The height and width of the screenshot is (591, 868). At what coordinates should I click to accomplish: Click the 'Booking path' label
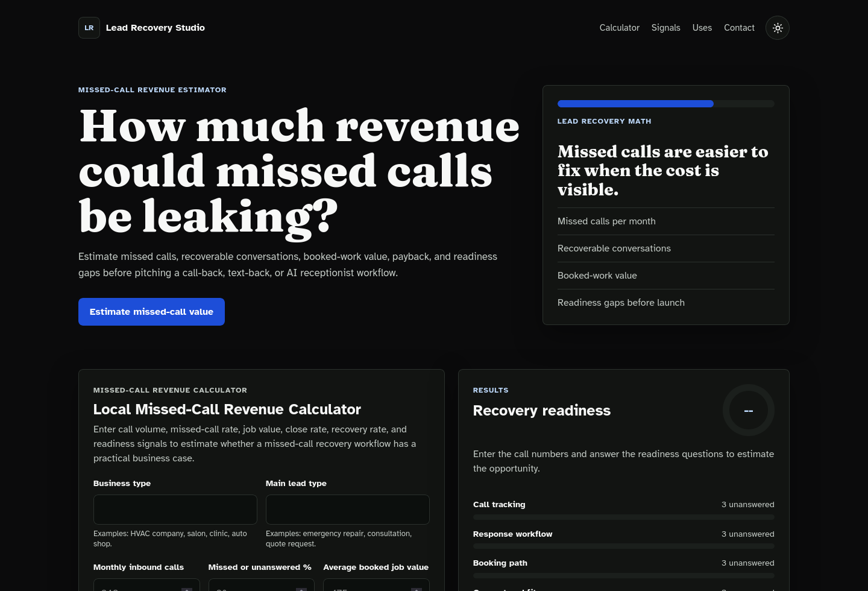coord(500,563)
